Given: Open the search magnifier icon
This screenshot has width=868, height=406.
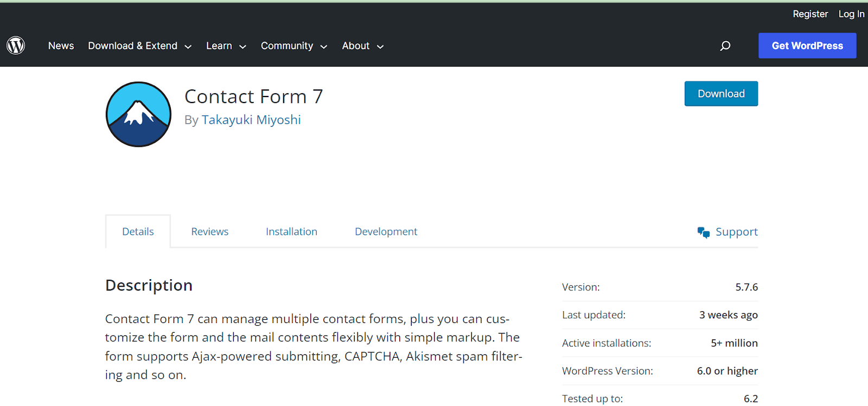Looking at the screenshot, I should [725, 46].
